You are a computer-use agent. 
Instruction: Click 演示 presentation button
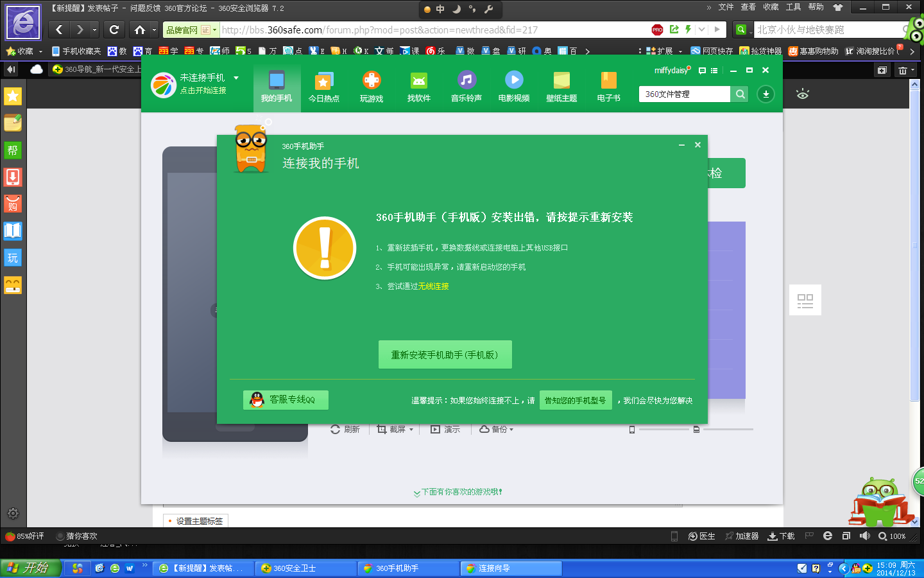pyautogui.click(x=445, y=429)
